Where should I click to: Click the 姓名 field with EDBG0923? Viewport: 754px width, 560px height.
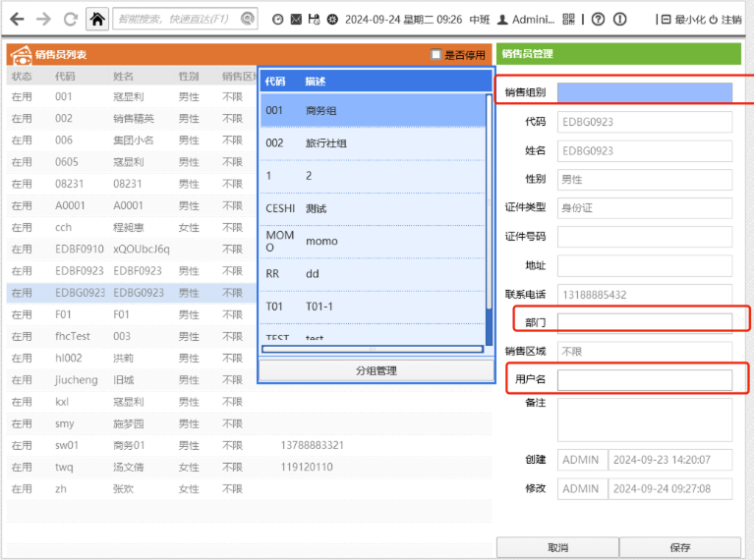644,151
